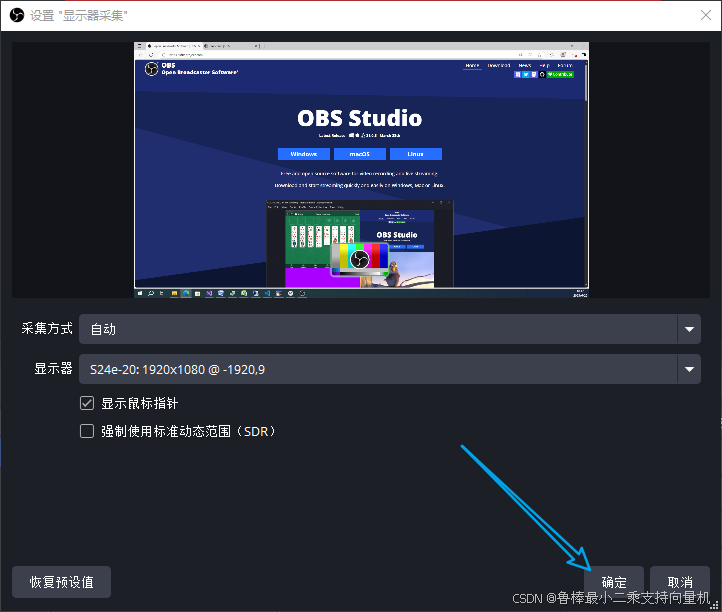Click the 显示器 label

[x=53, y=368]
